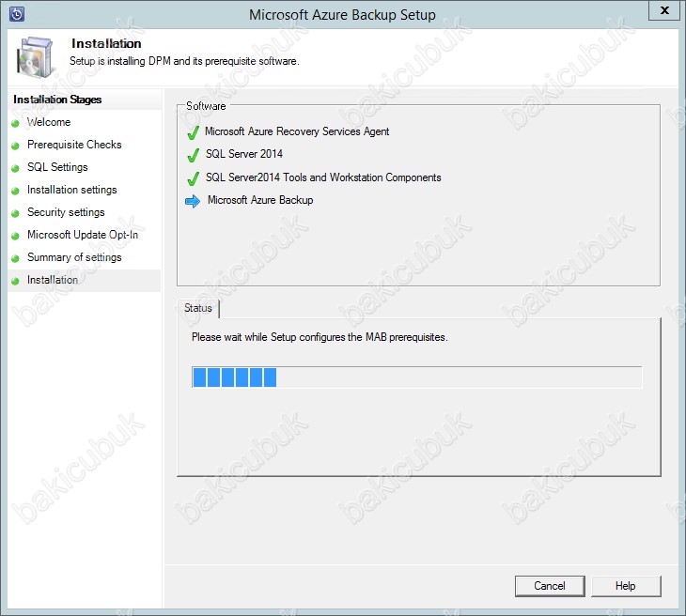Click green checkmark beside SQL Server 2014
Image resolution: width=686 pixels, height=616 pixels.
(194, 155)
